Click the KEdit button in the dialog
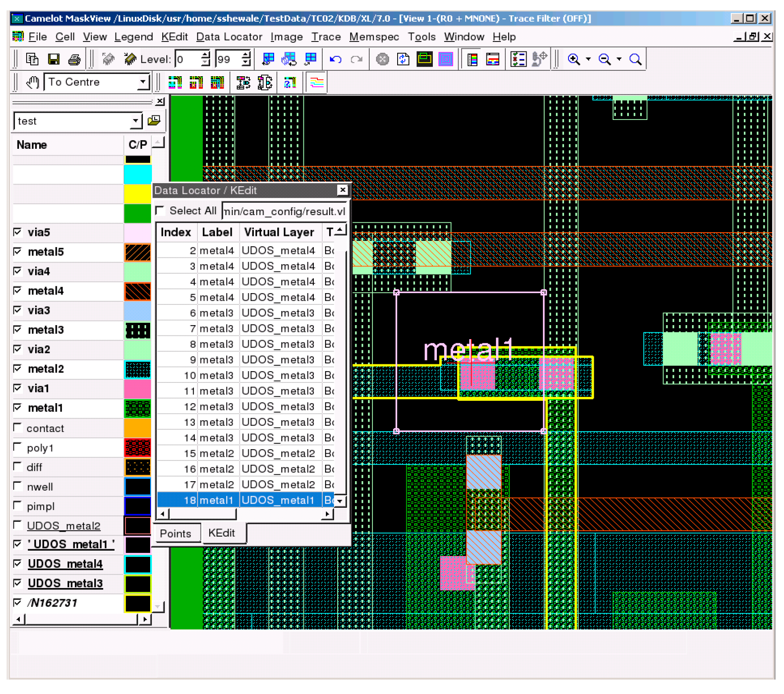Image resolution: width=784 pixels, height=694 pixels. click(x=221, y=533)
